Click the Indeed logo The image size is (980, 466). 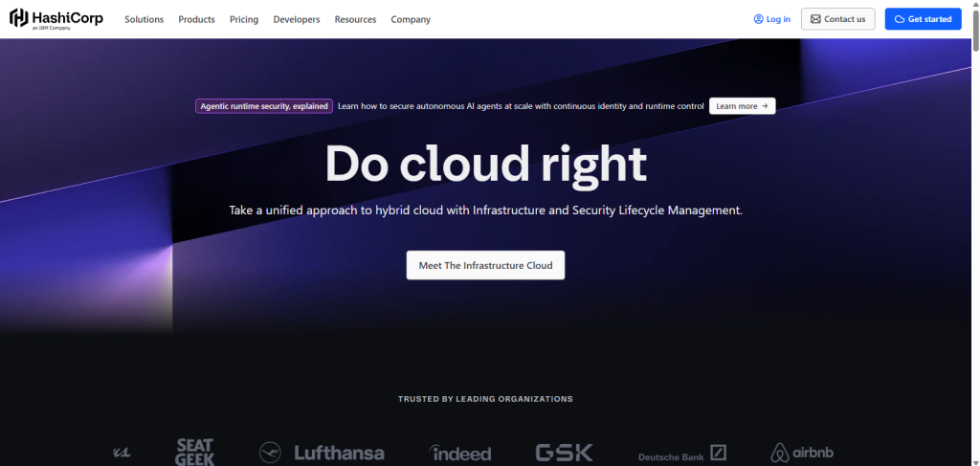tap(460, 453)
